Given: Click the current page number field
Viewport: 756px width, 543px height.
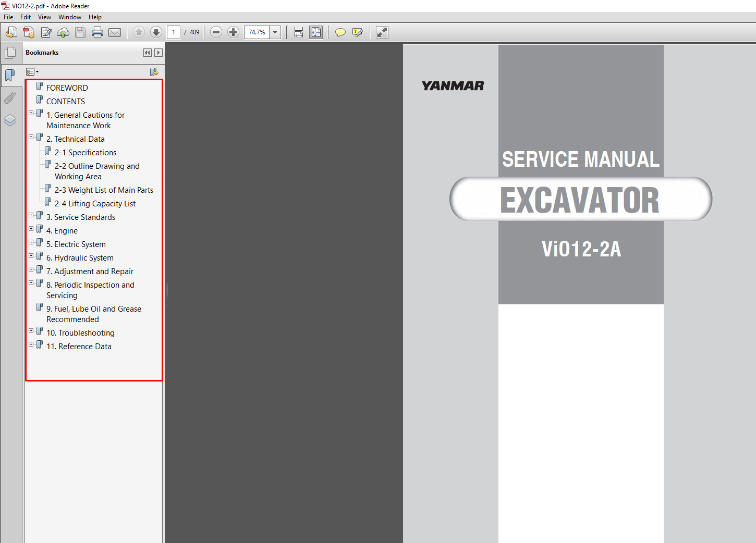Looking at the screenshot, I should (174, 32).
